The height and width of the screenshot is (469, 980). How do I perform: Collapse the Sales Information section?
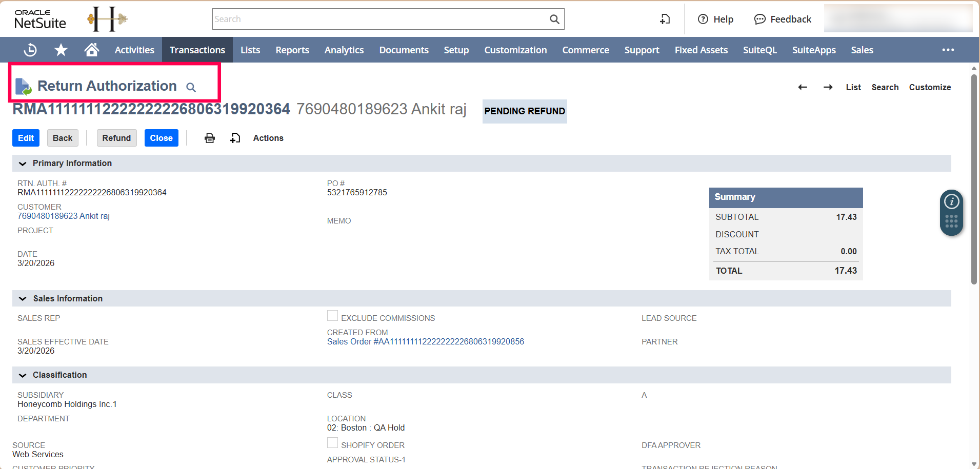[23, 299]
